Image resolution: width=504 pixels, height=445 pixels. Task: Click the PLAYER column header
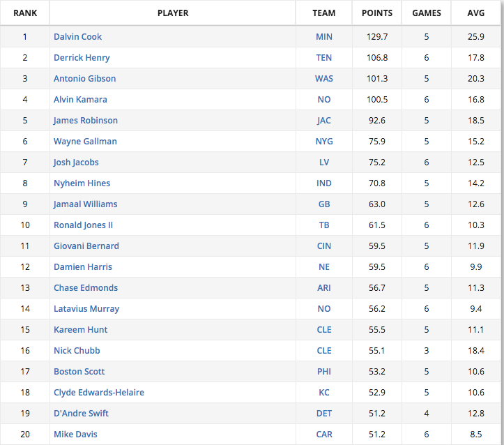point(173,13)
